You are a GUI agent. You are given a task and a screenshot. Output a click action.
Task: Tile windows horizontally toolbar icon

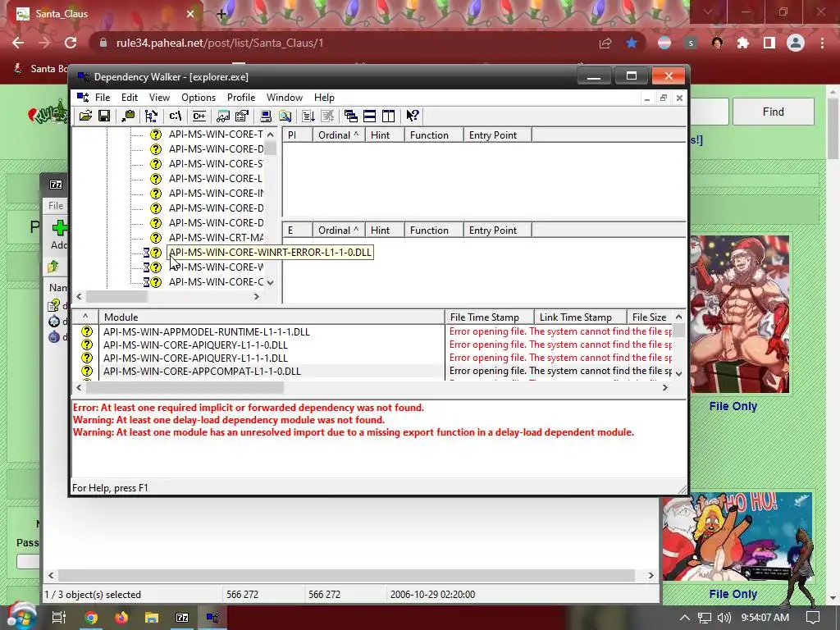370,116
